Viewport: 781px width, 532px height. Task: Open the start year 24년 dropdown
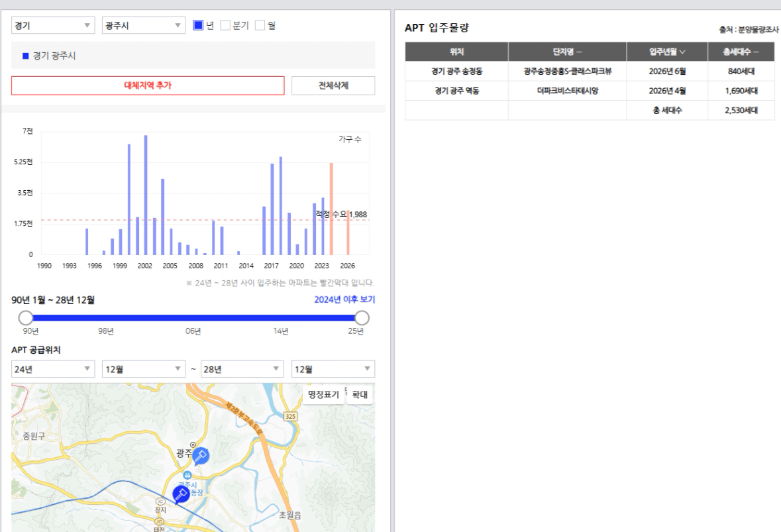tap(53, 369)
